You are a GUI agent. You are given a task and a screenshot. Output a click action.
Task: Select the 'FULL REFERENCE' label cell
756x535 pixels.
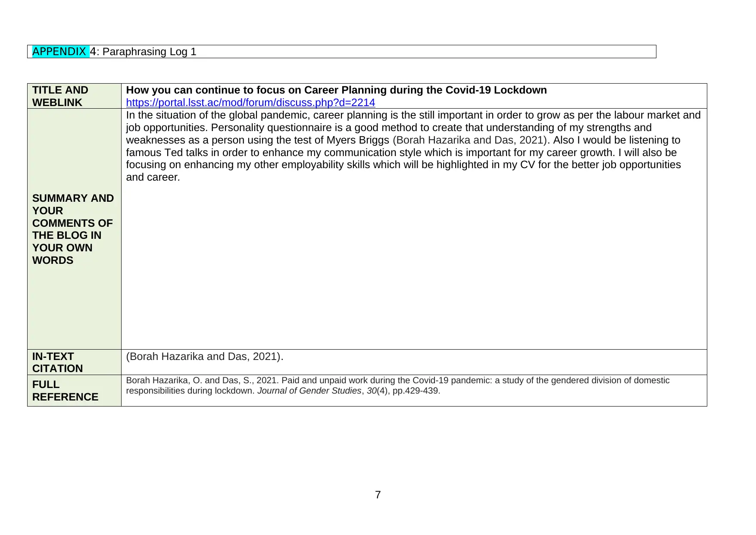[x=74, y=391]
